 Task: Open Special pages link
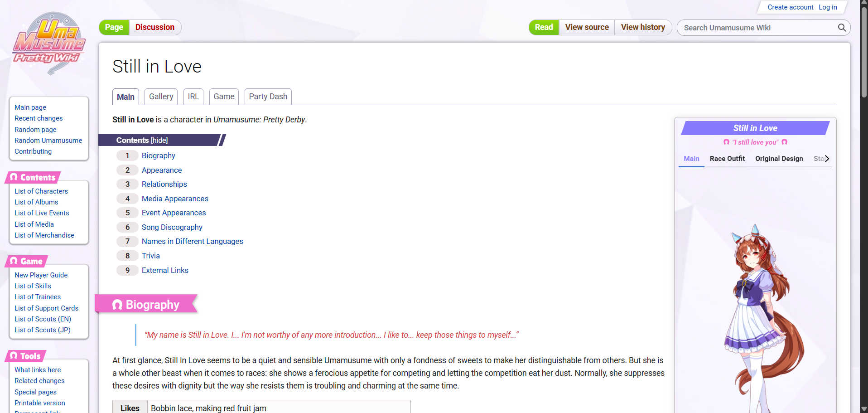click(x=35, y=392)
